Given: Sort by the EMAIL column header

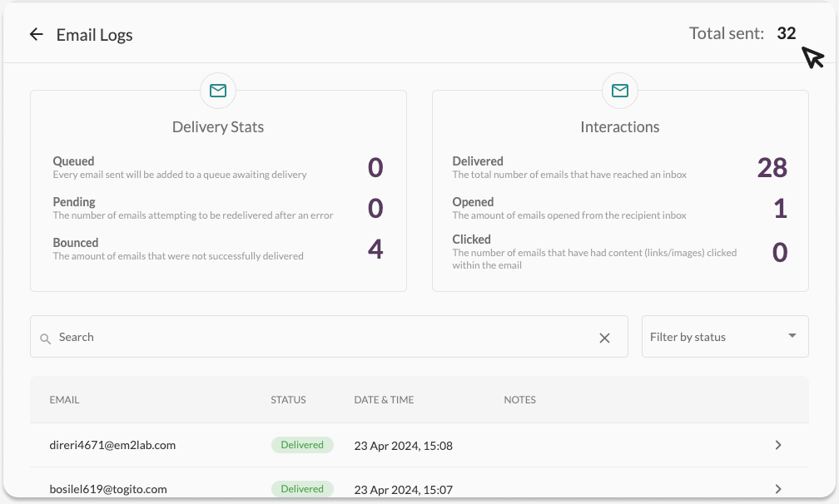Looking at the screenshot, I should 65,400.
